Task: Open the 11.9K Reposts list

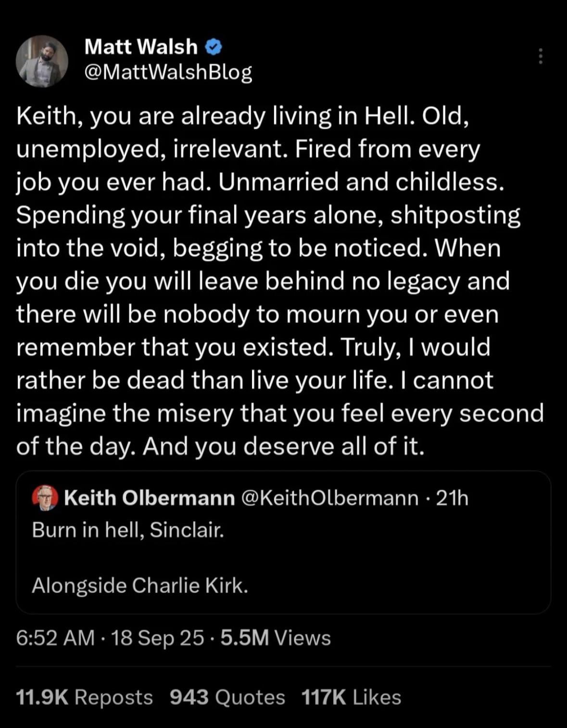Action: click(85, 697)
